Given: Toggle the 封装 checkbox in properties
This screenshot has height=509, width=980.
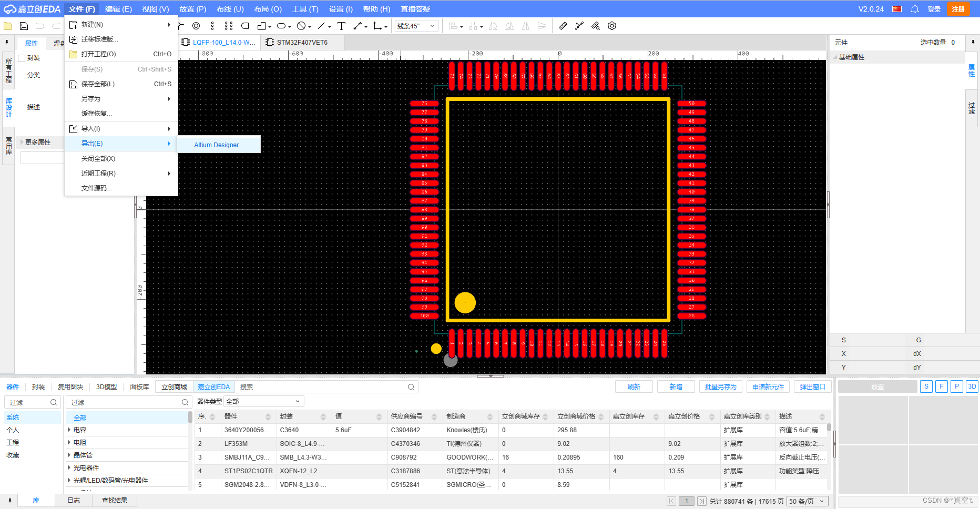Looking at the screenshot, I should click(22, 58).
